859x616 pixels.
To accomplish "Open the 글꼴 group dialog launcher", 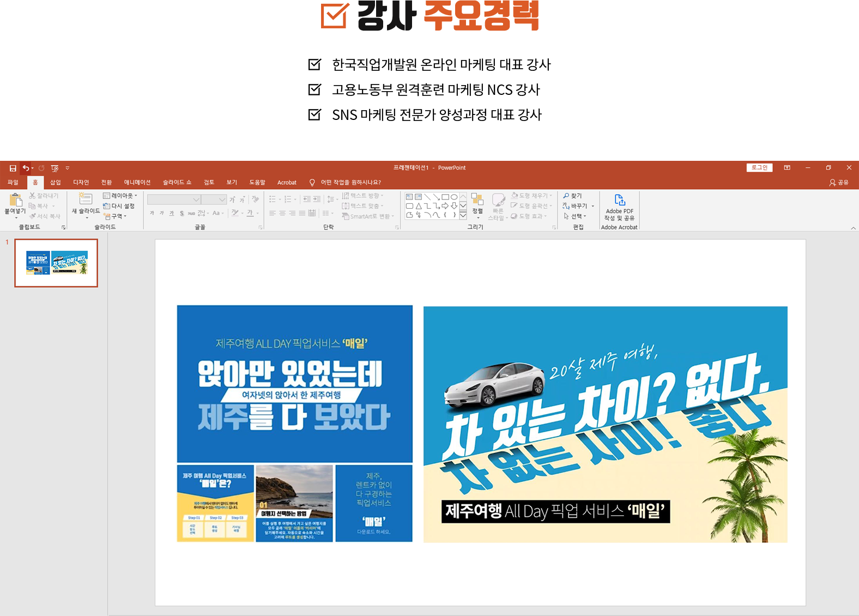I will pyautogui.click(x=261, y=227).
